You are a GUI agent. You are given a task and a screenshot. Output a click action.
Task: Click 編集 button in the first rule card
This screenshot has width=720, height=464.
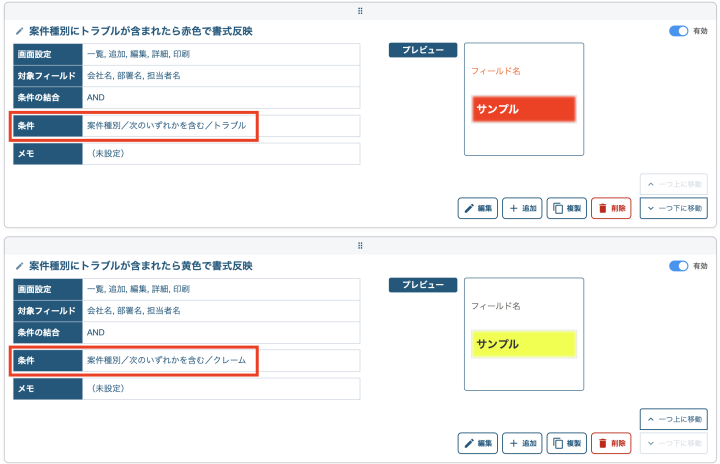pos(478,208)
